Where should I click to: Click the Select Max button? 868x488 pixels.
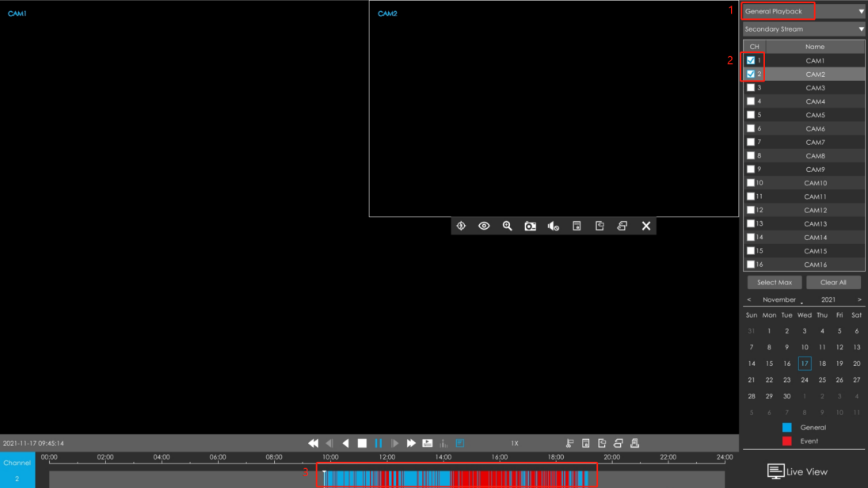(x=775, y=283)
